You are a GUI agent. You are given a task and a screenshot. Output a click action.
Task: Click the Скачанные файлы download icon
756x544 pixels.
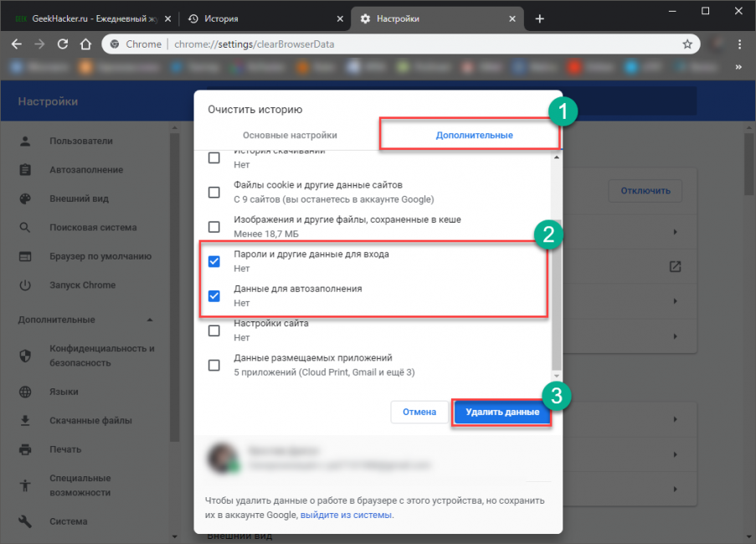pyautogui.click(x=25, y=421)
